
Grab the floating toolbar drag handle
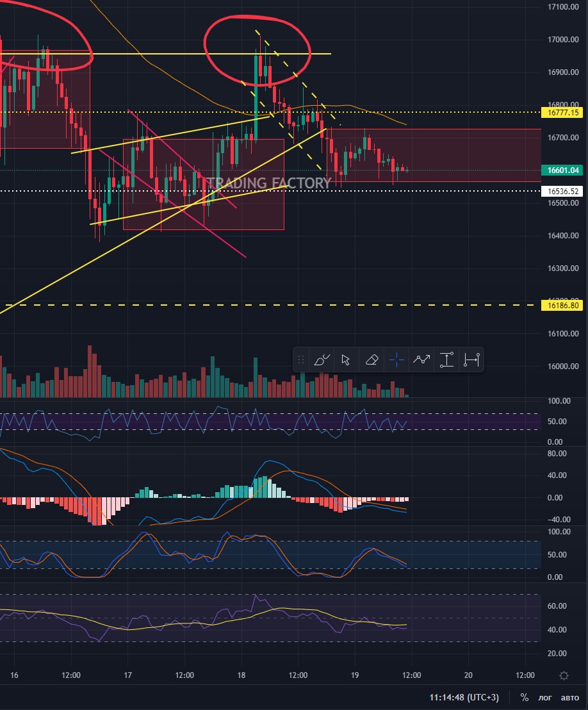302,360
